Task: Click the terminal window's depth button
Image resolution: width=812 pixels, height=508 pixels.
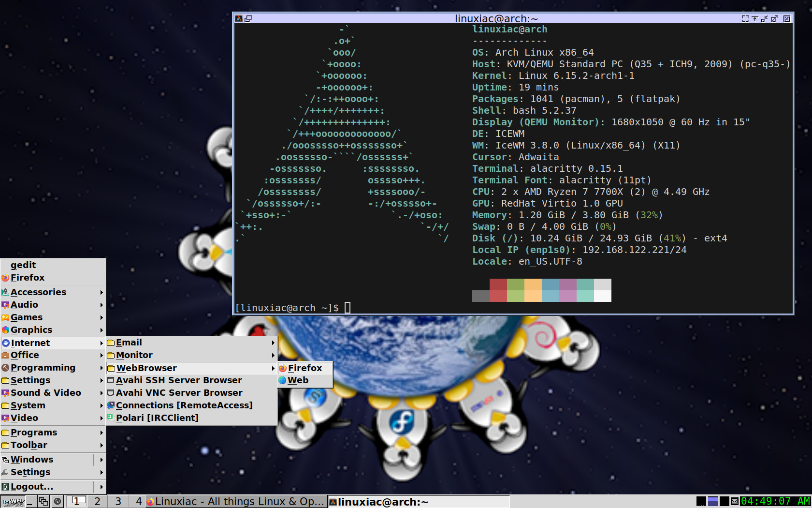Action: [x=248, y=19]
